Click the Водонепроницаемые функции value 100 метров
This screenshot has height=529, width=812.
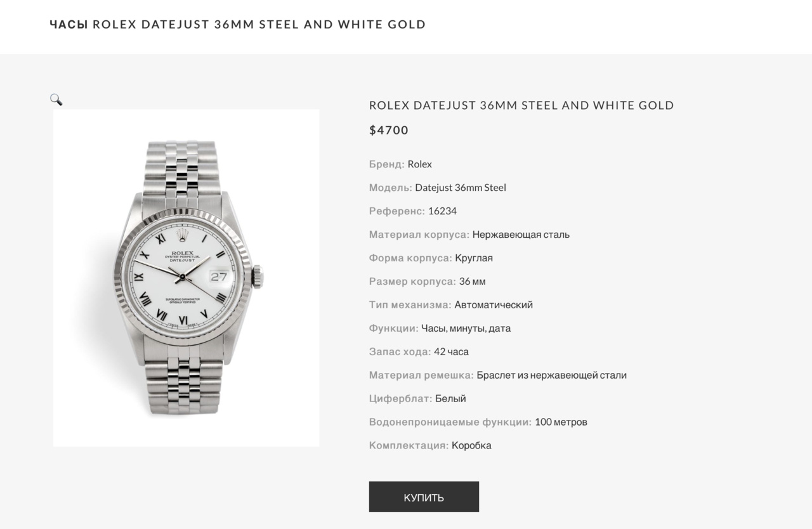561,422
